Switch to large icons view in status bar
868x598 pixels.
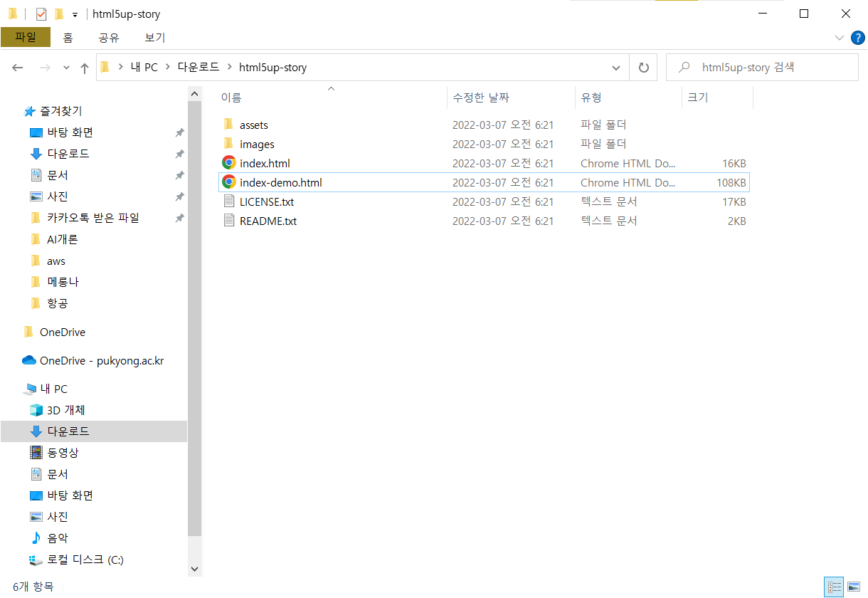point(853,587)
